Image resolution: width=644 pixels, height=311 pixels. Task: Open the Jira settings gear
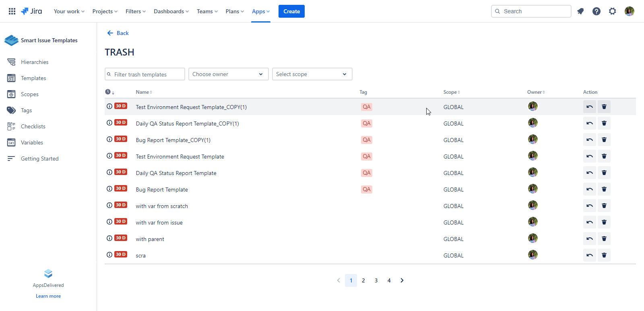click(x=612, y=11)
